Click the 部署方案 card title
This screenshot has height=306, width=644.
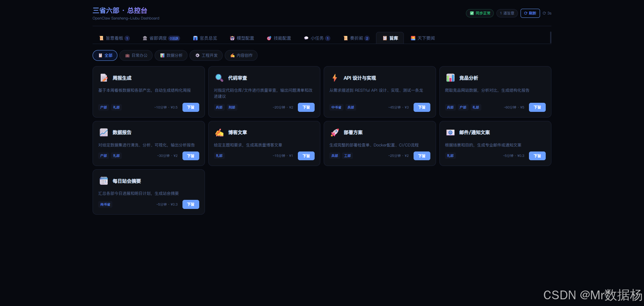click(x=353, y=132)
